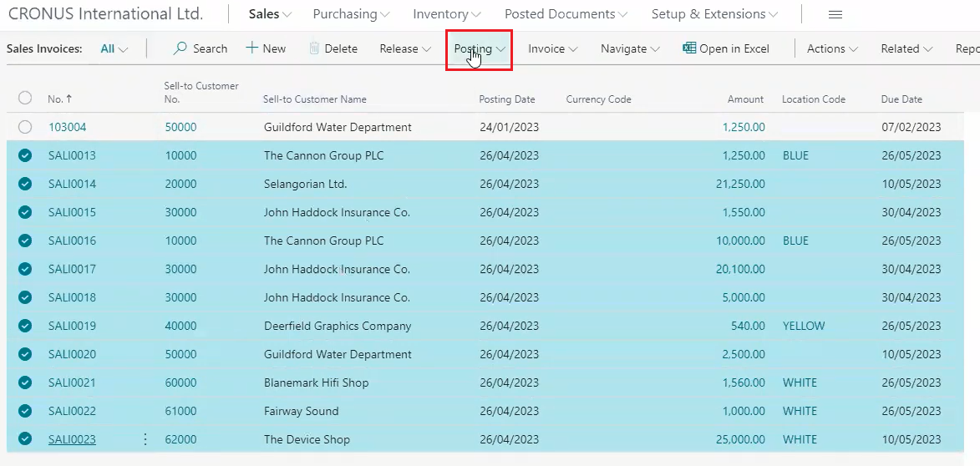Open the All views filter dropdown
This screenshot has width=980, height=466.
pos(114,48)
